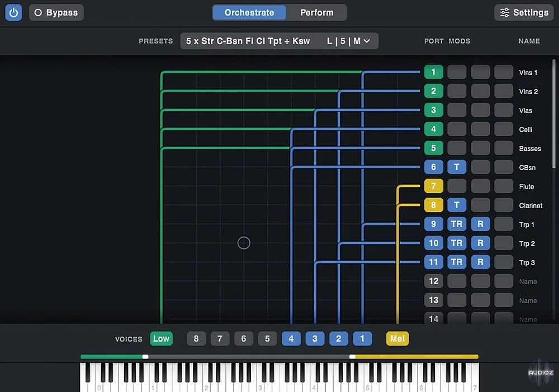This screenshot has width=559, height=392.
Task: Switch to the Orchestrate tab
Action: coord(249,12)
